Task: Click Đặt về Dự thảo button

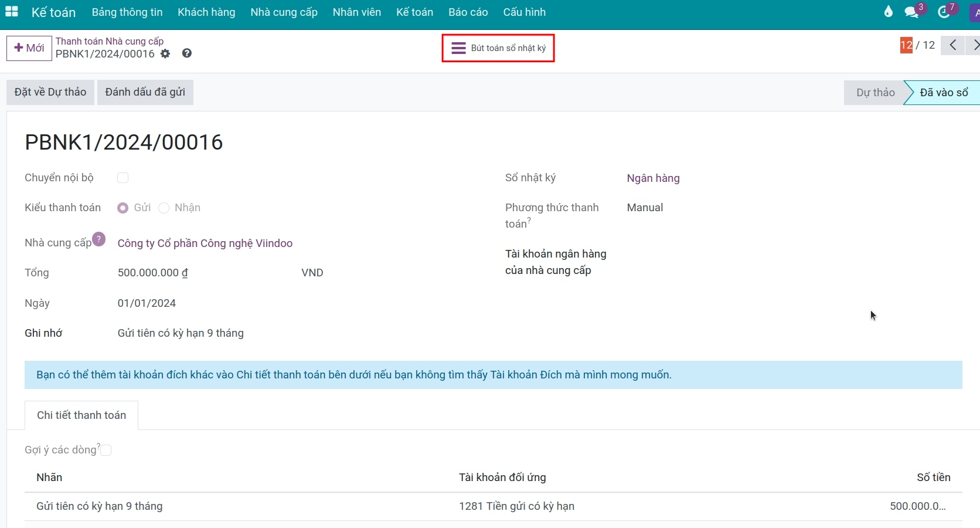Action: tap(50, 92)
